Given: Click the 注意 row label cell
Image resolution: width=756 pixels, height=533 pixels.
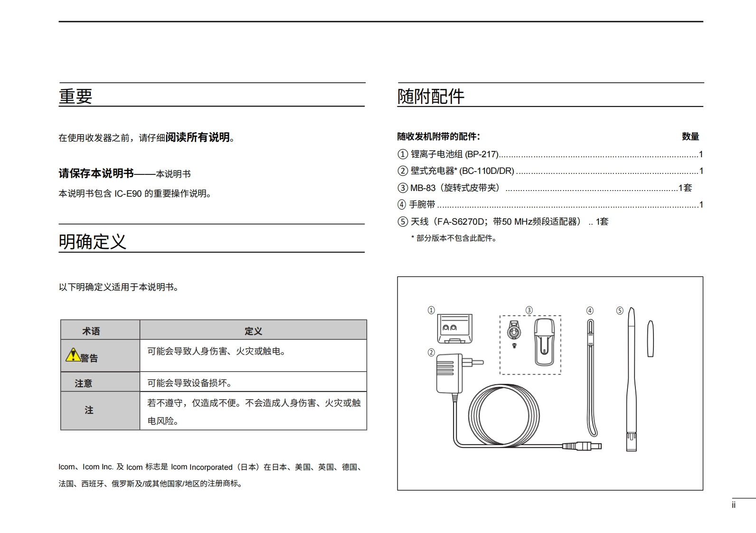Looking at the screenshot, I should pyautogui.click(x=84, y=383).
